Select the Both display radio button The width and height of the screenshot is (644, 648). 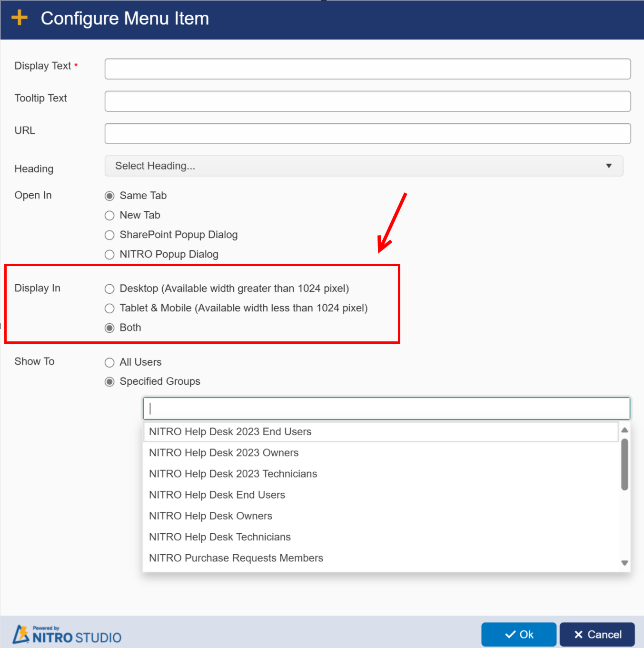[x=109, y=328]
